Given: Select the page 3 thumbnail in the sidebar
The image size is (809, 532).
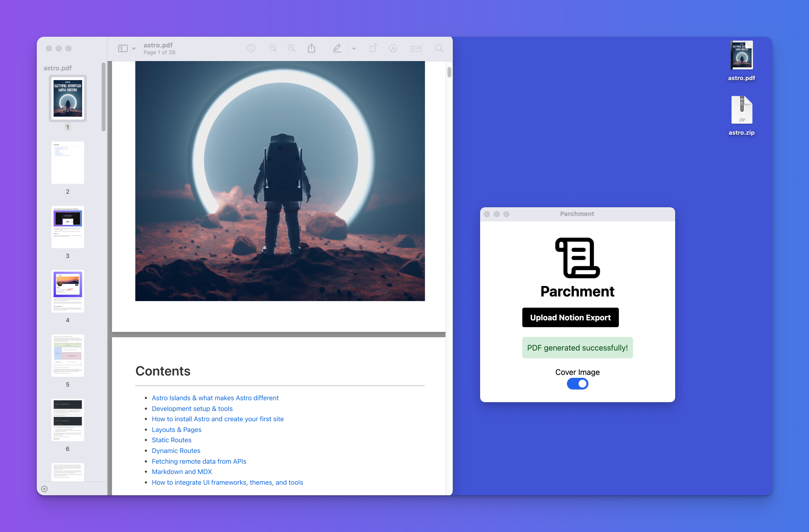Looking at the screenshot, I should [x=68, y=227].
